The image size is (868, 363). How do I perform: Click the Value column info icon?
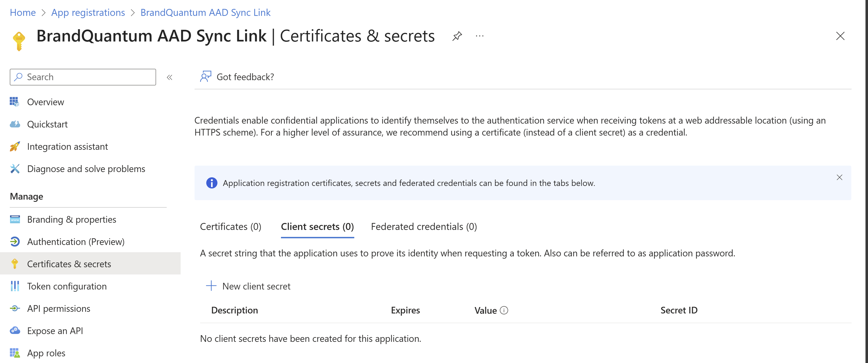coord(504,310)
